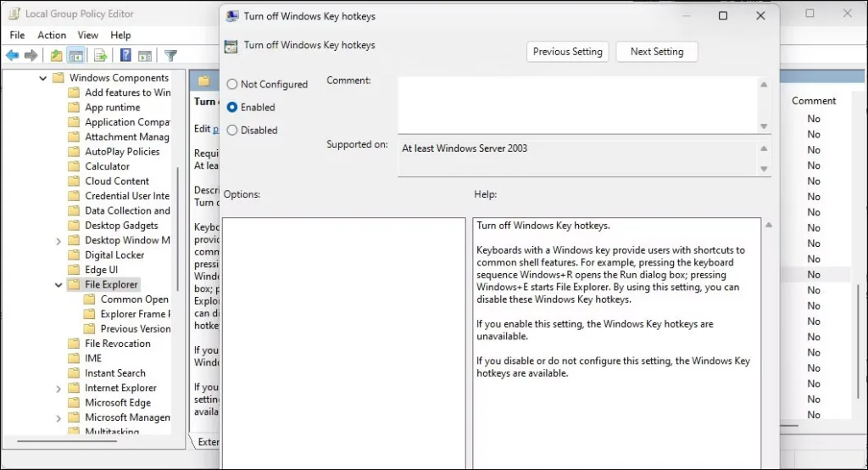This screenshot has height=470, width=868.
Task: Select the Disabled radio button
Action: tap(232, 131)
